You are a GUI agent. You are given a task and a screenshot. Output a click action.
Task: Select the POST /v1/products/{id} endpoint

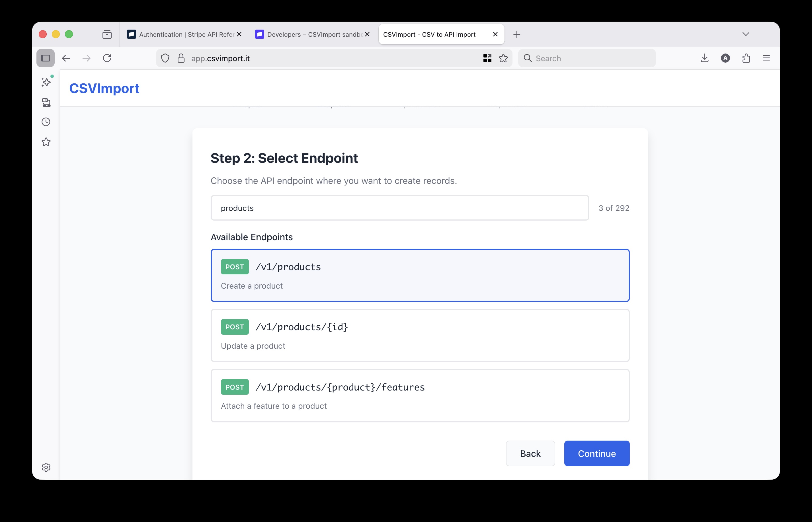420,335
